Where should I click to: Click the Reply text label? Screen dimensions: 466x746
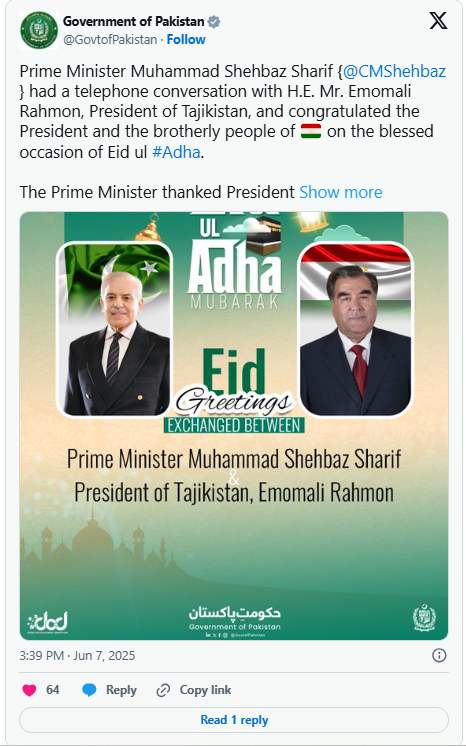121,690
